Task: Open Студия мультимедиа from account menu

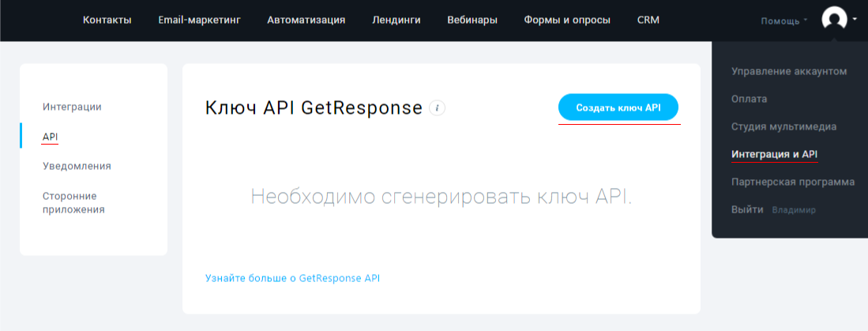Action: [783, 126]
